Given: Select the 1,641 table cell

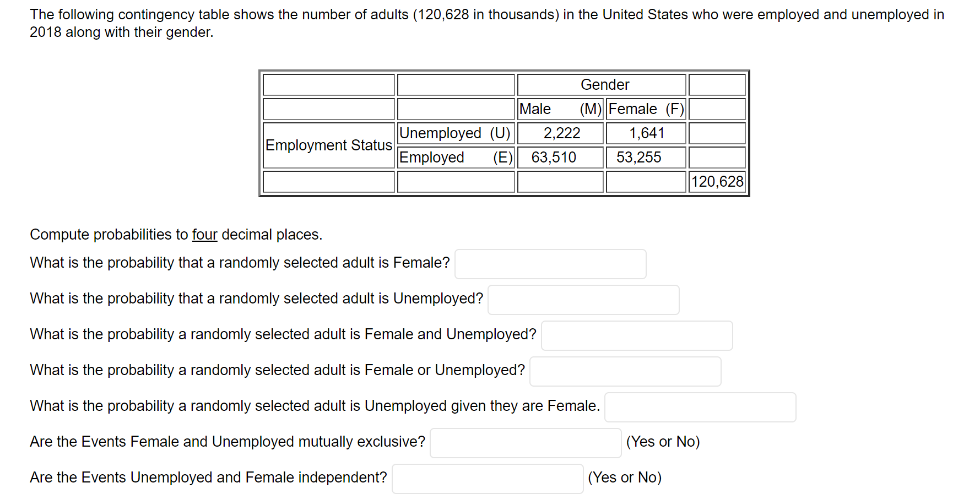Looking at the screenshot, I should point(646,133).
